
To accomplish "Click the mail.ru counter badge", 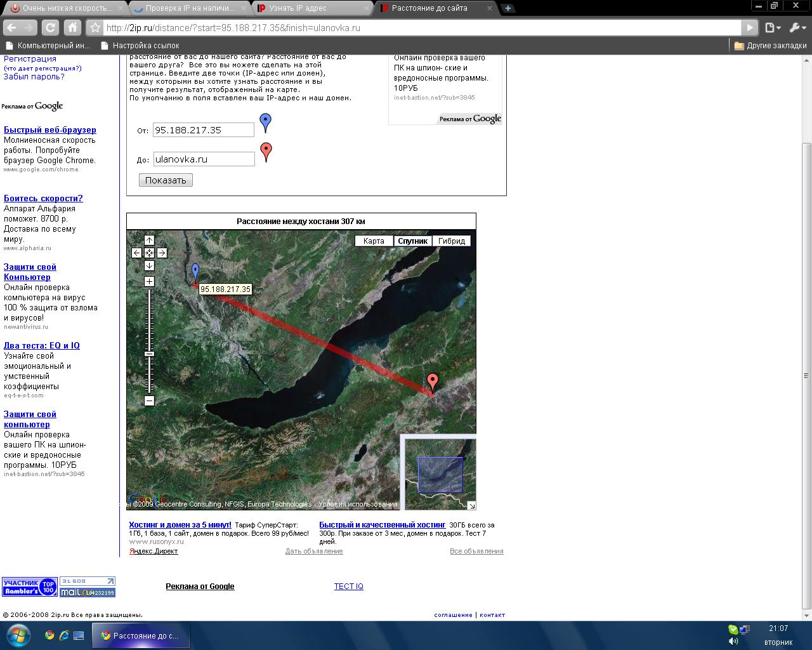I will point(88,587).
